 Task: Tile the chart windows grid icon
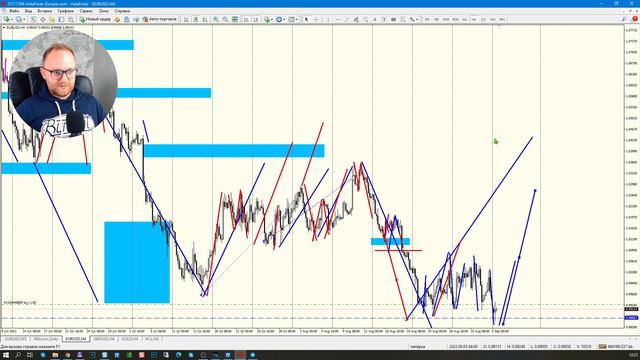(235, 19)
